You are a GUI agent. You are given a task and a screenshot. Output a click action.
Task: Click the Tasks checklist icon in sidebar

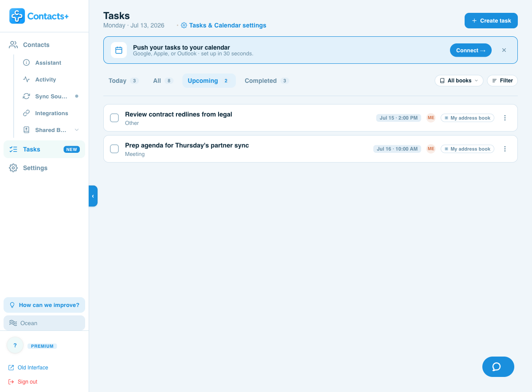pos(13,149)
